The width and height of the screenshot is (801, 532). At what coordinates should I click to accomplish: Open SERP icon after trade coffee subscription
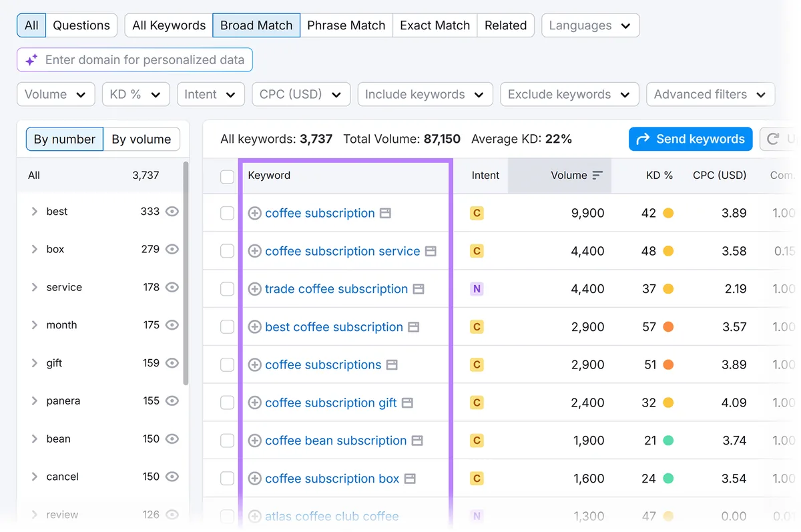click(x=419, y=290)
